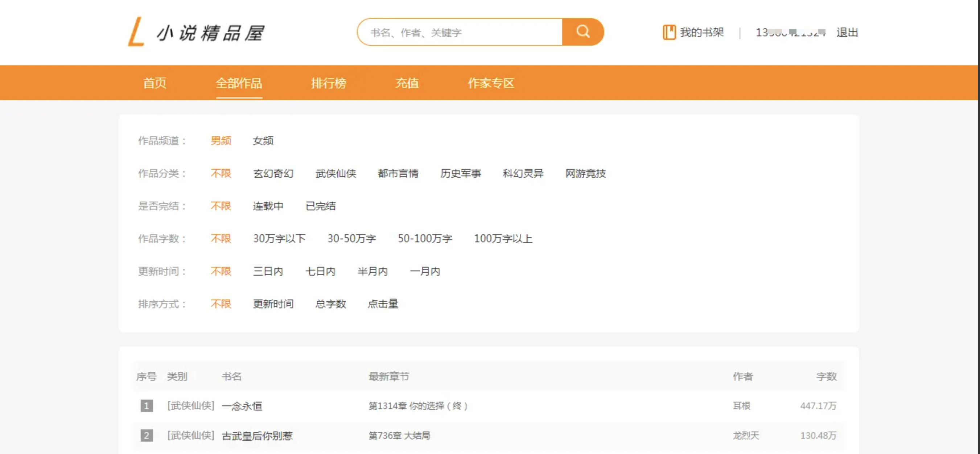Select the 男频 channel filter
980x454 pixels.
221,141
